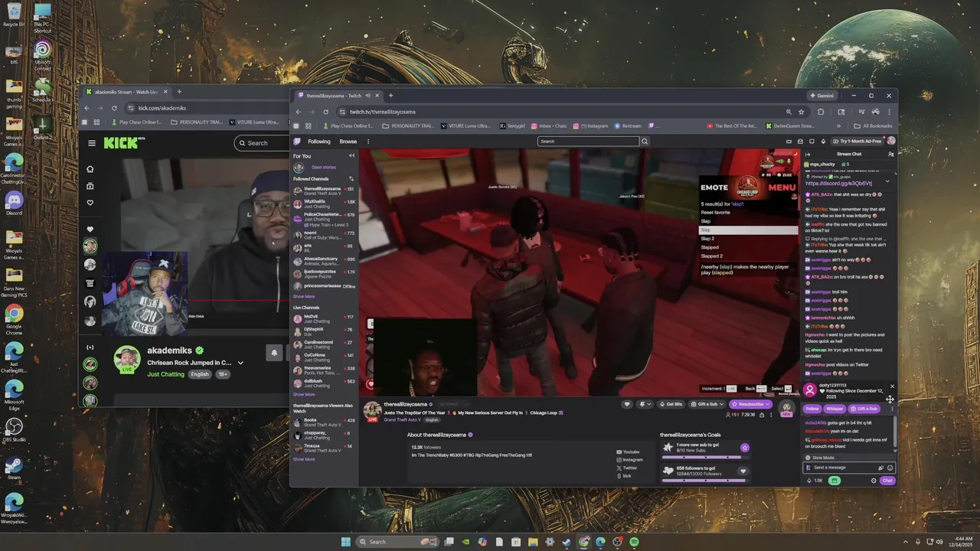The image size is (980, 551).
Task: Click the Kick search box
Action: pyautogui.click(x=263, y=142)
